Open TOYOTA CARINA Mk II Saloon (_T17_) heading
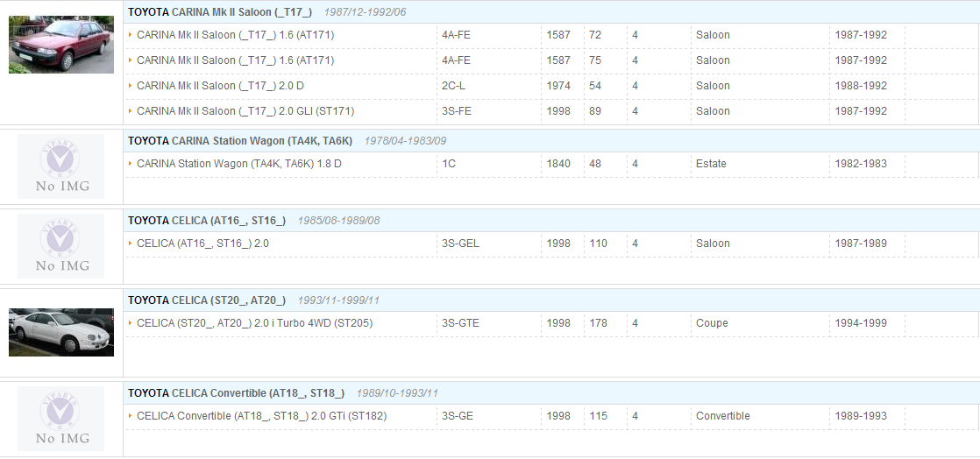The width and height of the screenshot is (980, 459). click(220, 12)
